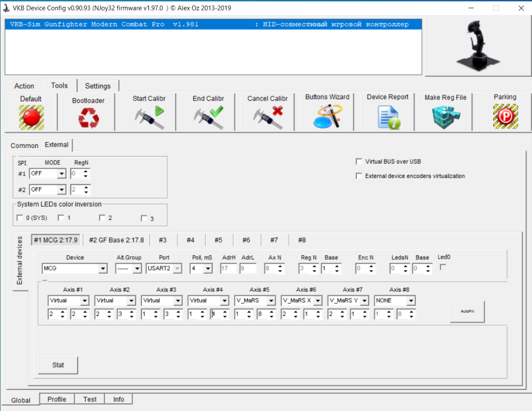The image size is (532, 411).
Task: Click the Stat button
Action: point(58,365)
